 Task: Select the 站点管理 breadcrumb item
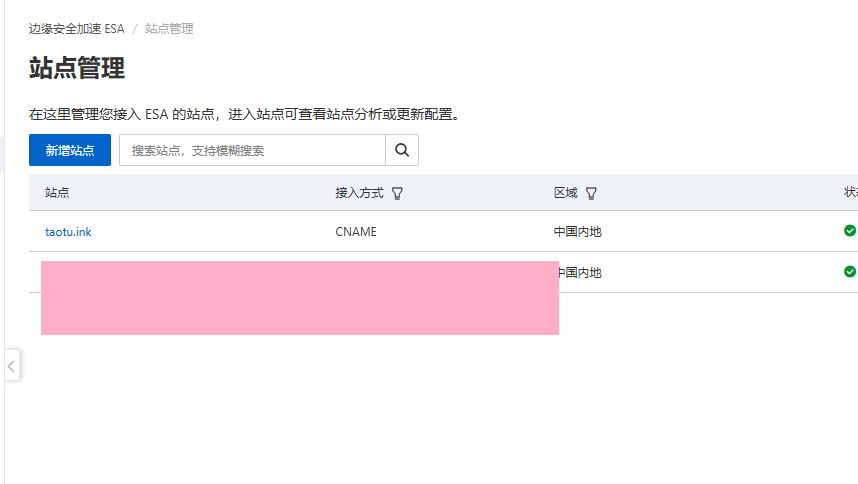tap(169, 29)
